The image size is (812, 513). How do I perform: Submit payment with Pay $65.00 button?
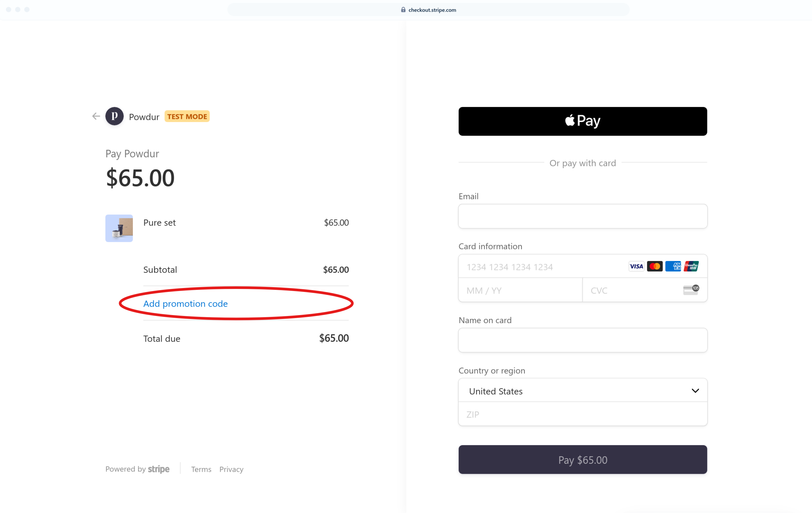582,460
